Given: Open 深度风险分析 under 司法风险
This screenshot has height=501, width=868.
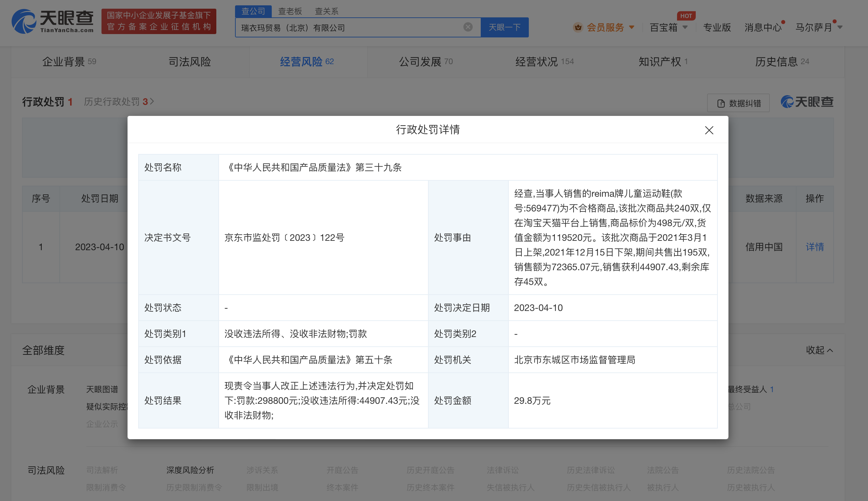Looking at the screenshot, I should pos(190,470).
